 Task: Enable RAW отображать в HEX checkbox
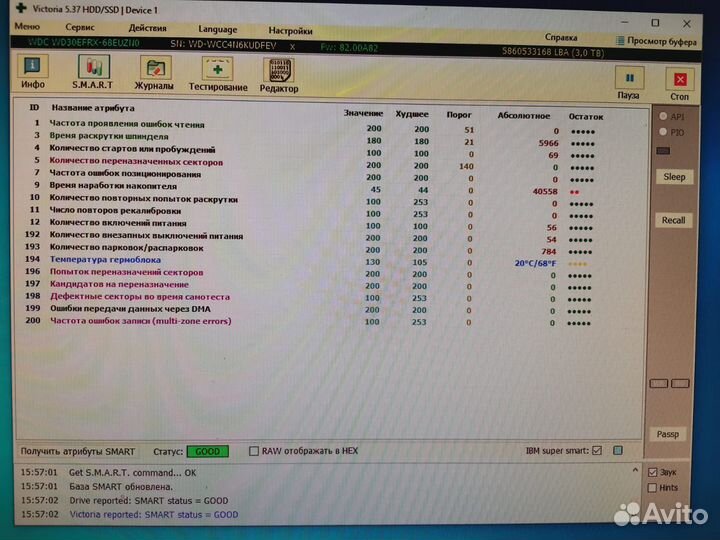pyautogui.click(x=254, y=451)
